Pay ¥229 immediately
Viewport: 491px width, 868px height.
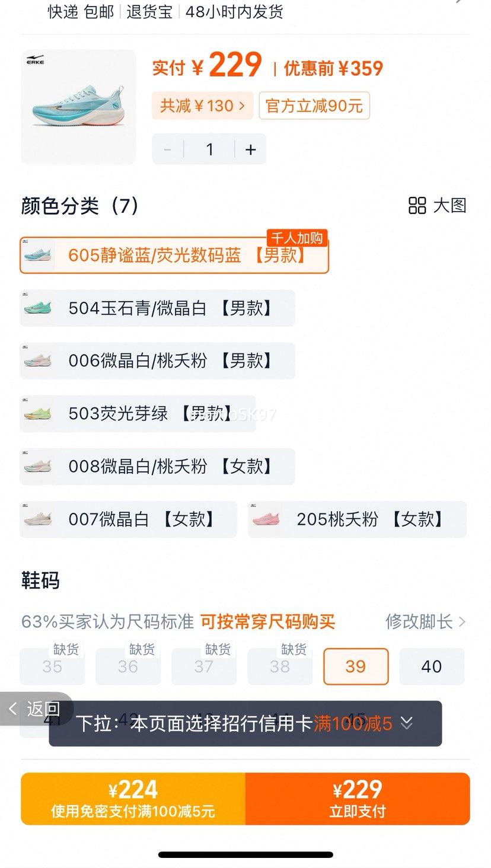pyautogui.click(x=358, y=799)
